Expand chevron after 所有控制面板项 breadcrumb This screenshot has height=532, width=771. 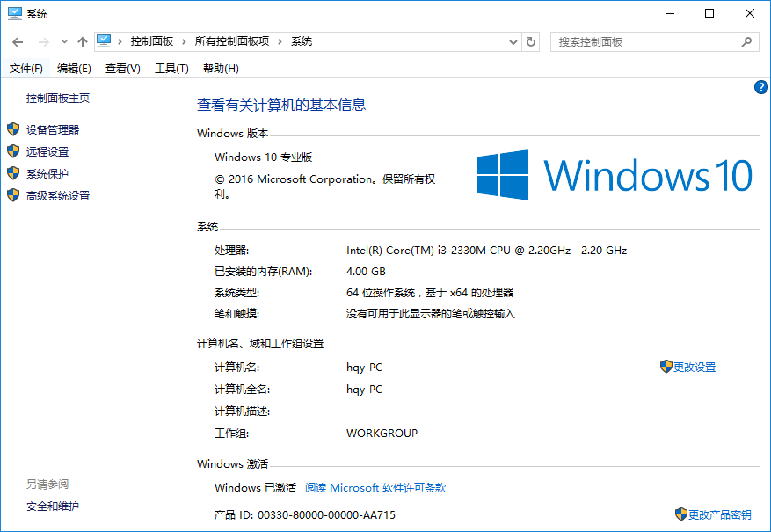[280, 42]
